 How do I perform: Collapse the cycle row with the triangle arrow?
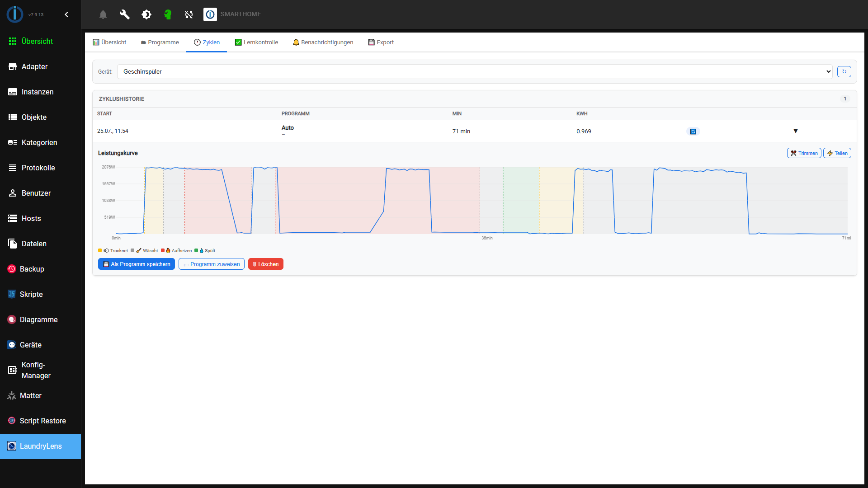[x=796, y=131]
